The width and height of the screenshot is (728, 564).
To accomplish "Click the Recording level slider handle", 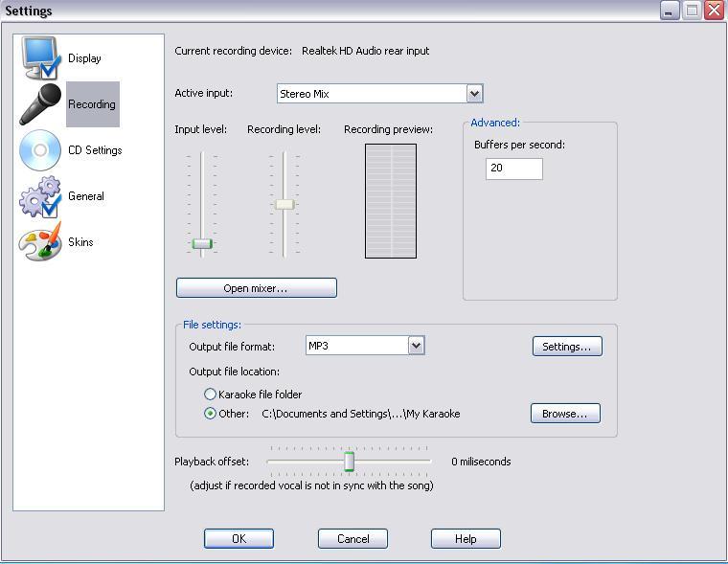I will pyautogui.click(x=284, y=204).
